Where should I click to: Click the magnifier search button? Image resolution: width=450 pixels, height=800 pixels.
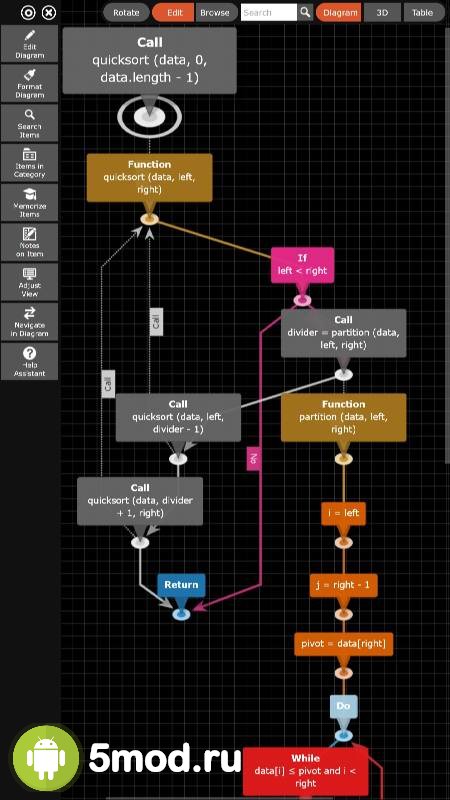coord(305,12)
